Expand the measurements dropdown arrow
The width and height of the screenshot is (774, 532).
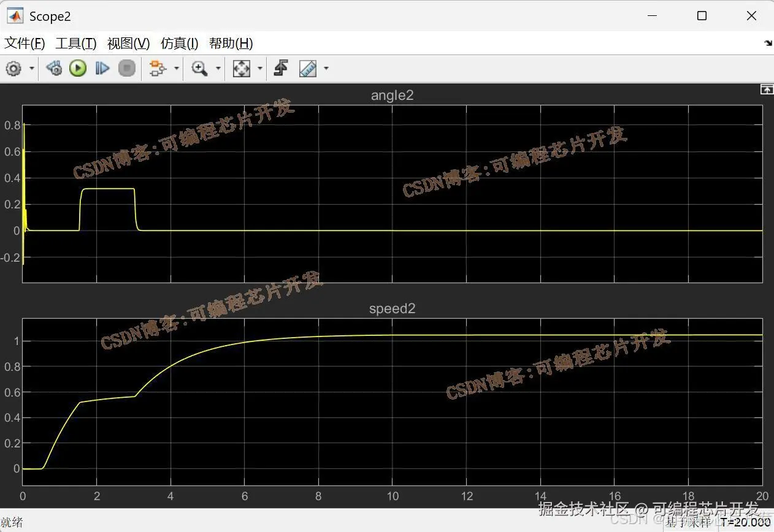coord(326,69)
